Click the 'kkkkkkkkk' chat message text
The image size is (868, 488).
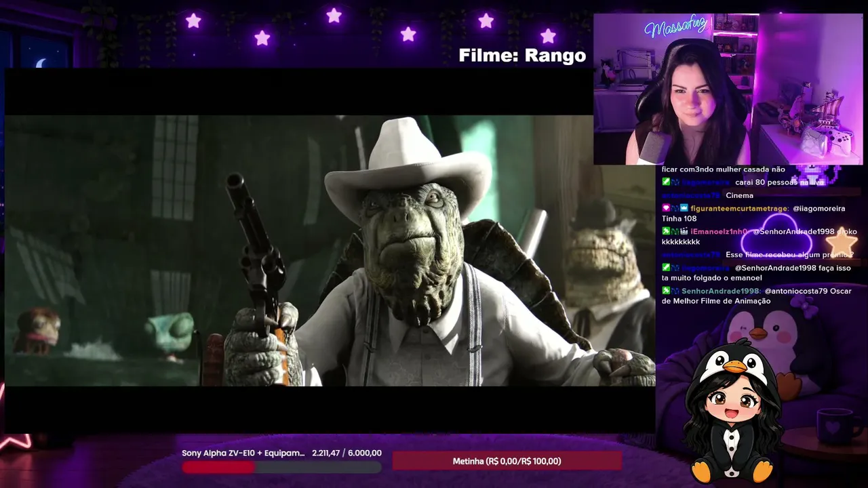(681, 242)
